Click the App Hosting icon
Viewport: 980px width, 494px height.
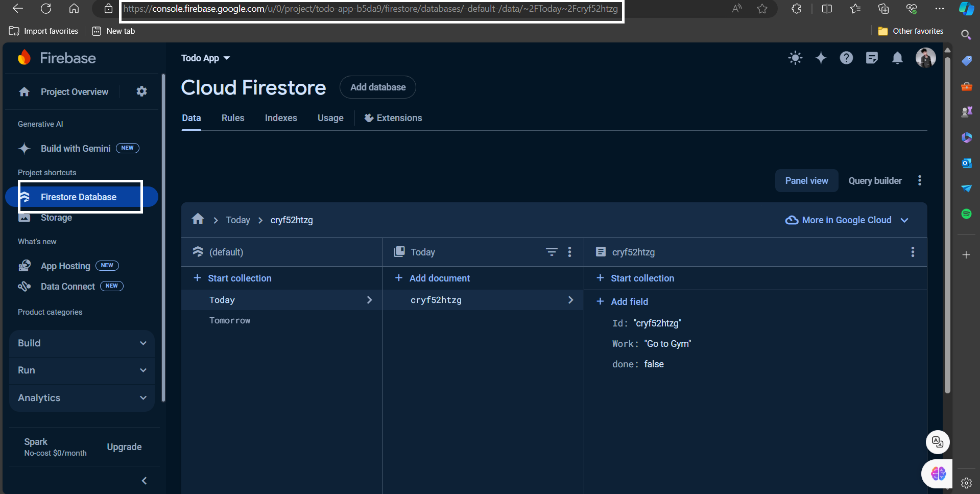click(x=25, y=266)
